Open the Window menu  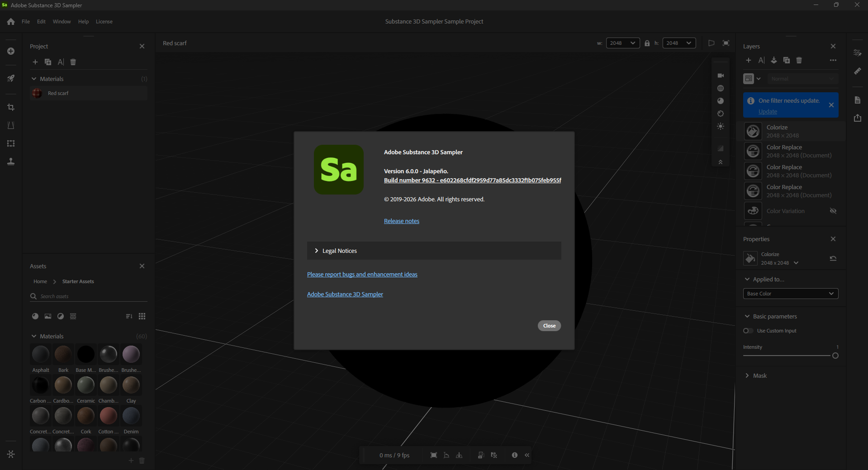pyautogui.click(x=62, y=22)
